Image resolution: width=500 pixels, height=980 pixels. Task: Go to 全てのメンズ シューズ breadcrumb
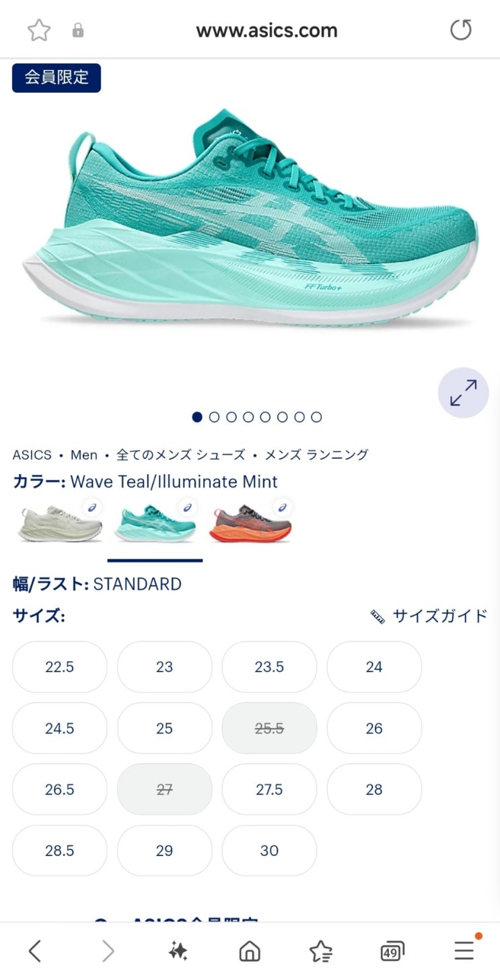[x=181, y=455]
